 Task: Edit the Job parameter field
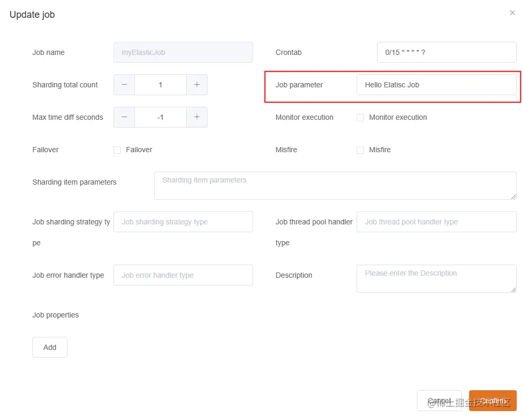(x=437, y=85)
